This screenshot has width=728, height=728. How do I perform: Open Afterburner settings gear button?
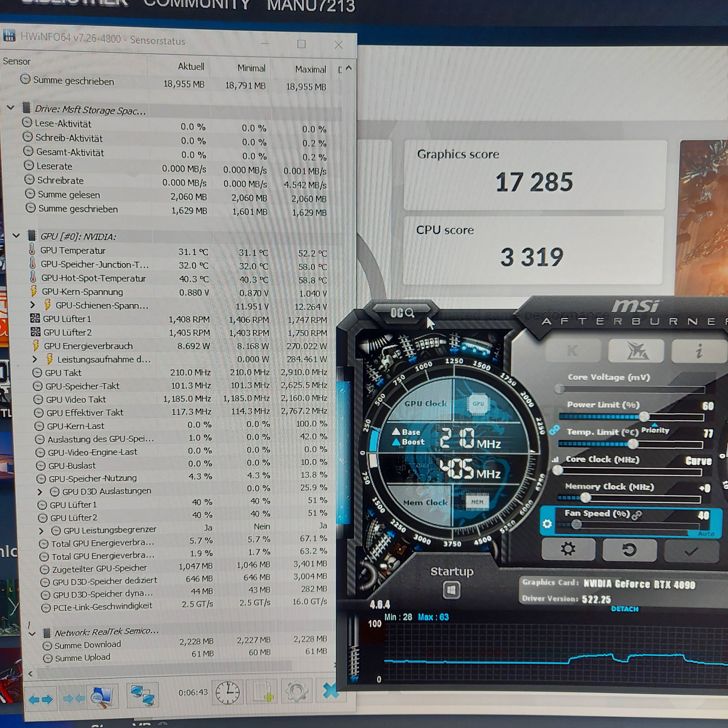(x=568, y=549)
